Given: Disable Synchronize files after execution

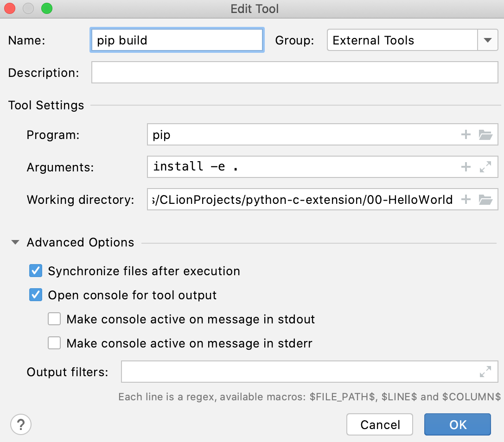Looking at the screenshot, I should click(36, 271).
